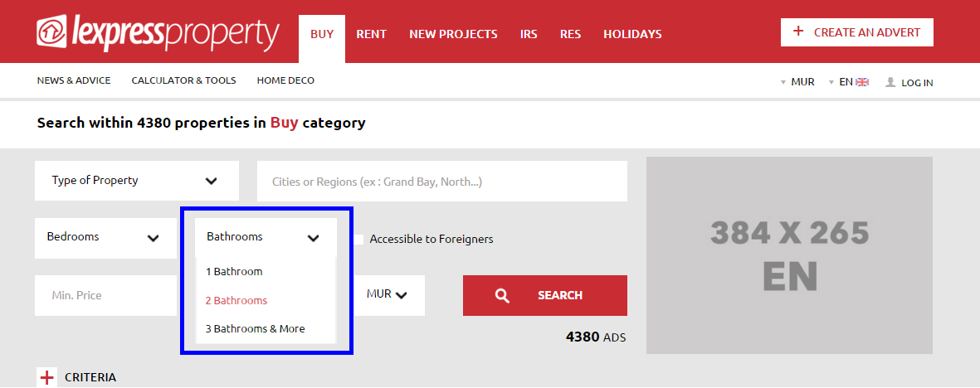This screenshot has width=980, height=388.
Task: Open the MUR currency selector near Search
Action: coord(388,295)
